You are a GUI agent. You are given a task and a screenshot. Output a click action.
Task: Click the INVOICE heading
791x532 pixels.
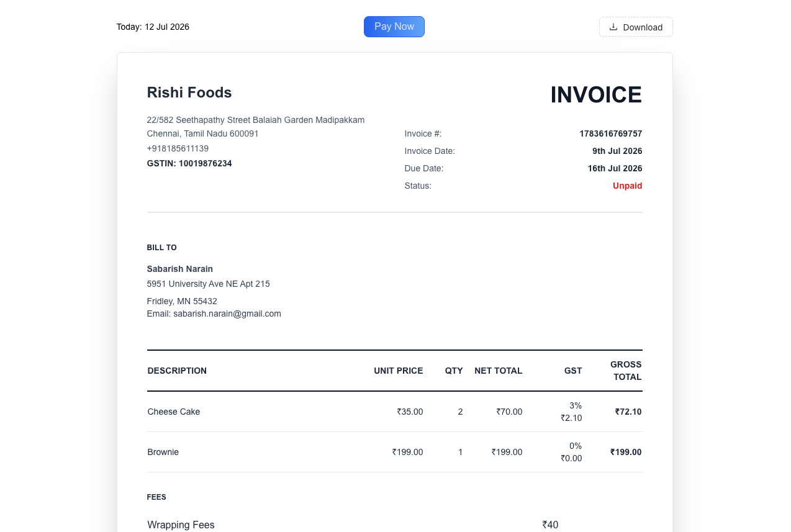pyautogui.click(x=596, y=95)
